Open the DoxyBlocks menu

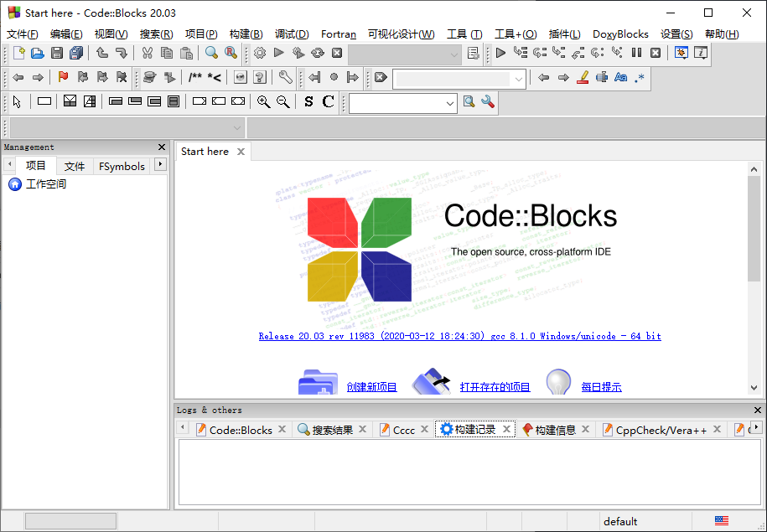[x=620, y=34]
